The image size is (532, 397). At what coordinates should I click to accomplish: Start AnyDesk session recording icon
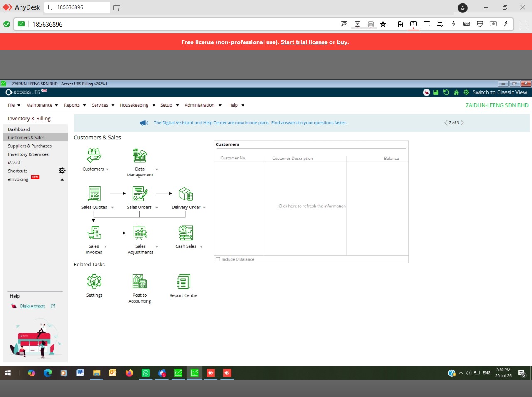(x=493, y=24)
